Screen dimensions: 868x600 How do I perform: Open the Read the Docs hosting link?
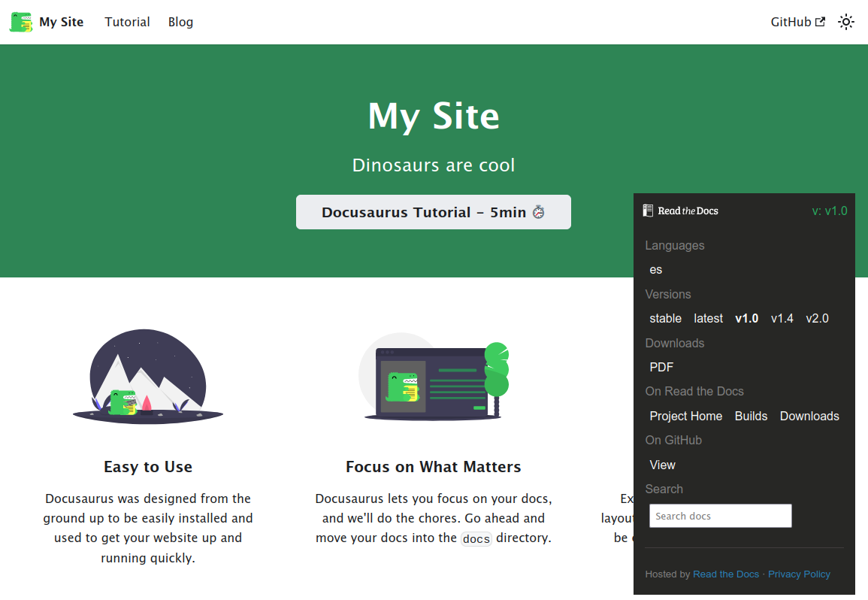726,574
